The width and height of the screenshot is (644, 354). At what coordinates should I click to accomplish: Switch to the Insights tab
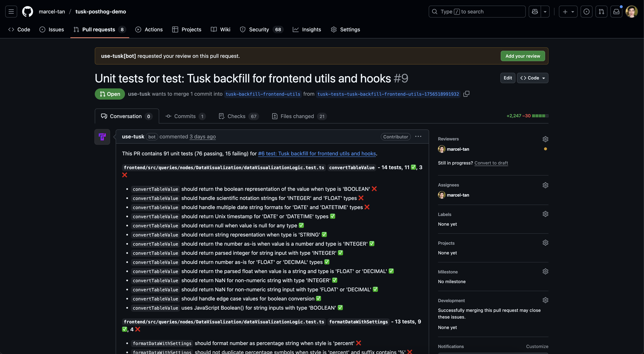[x=307, y=29]
